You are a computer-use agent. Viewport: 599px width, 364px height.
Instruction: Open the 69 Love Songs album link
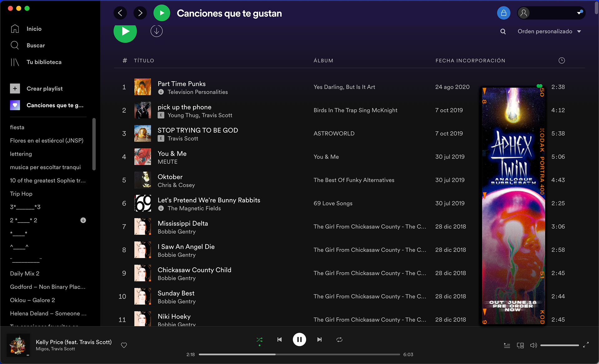tap(333, 204)
